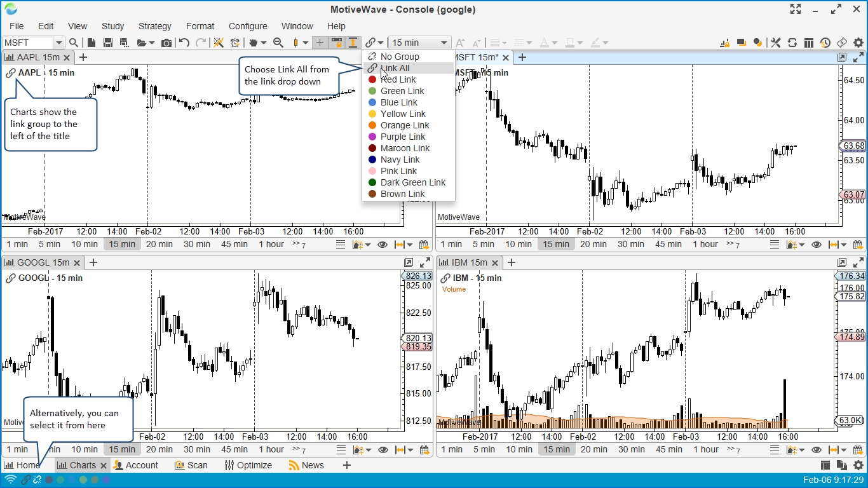Open the MSFT symbol combo box dropdown
The width and height of the screenshot is (868, 488).
click(x=59, y=43)
